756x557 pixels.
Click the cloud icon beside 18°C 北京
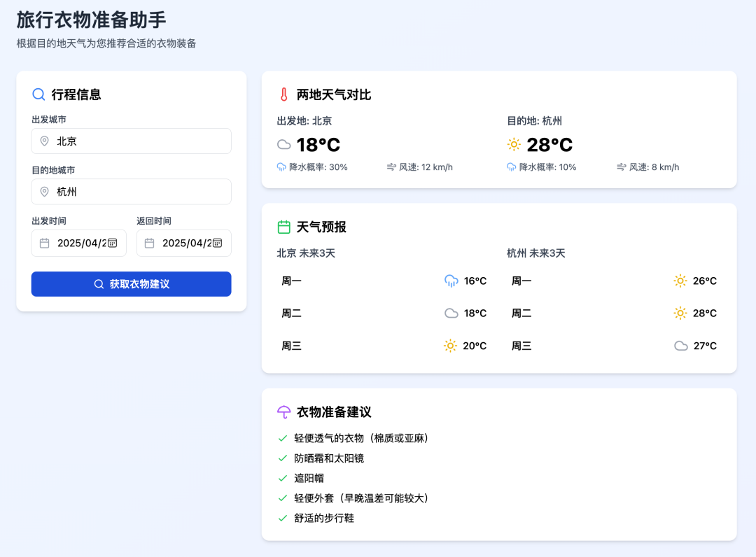283,145
